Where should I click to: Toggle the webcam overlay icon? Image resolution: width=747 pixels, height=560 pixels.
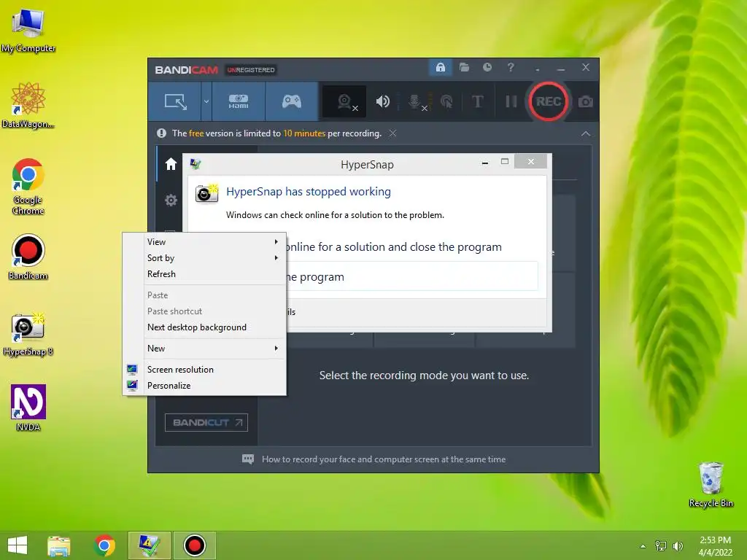[345, 101]
